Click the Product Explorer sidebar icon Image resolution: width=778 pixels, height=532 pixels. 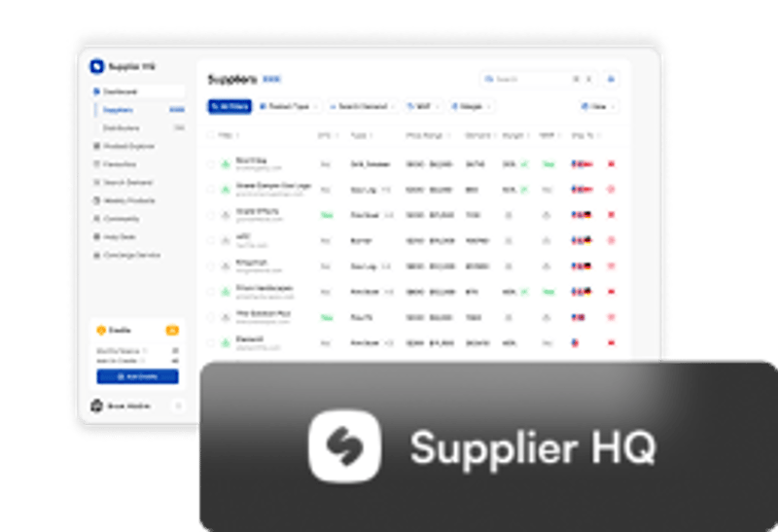96,146
